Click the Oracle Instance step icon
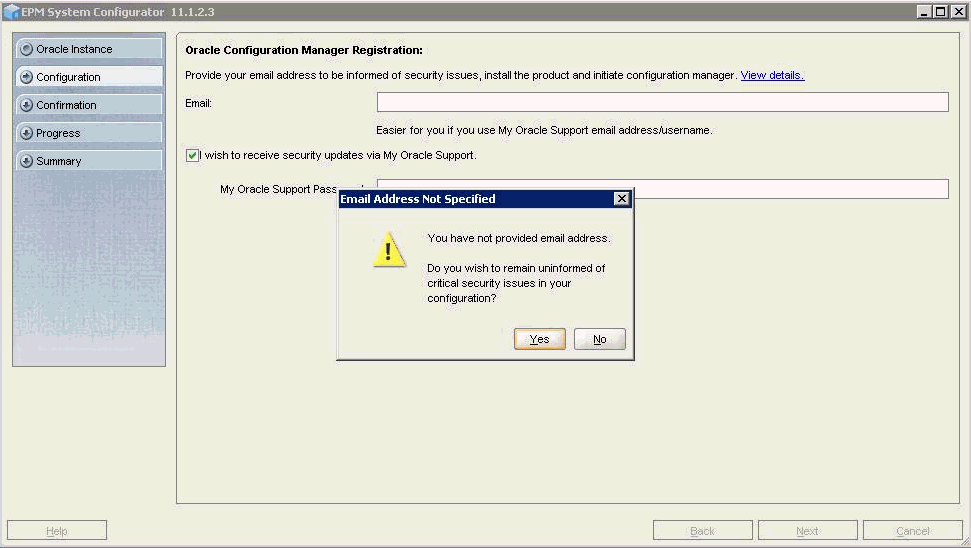 coord(27,49)
